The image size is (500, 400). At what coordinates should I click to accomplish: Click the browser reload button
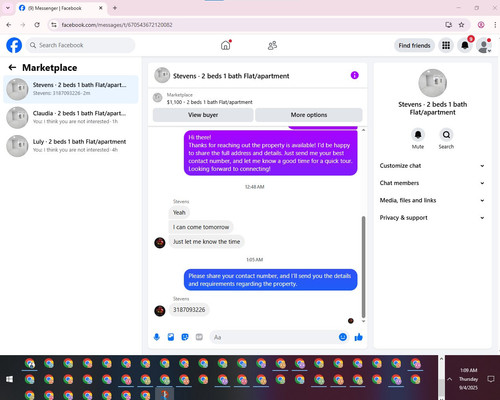37,25
